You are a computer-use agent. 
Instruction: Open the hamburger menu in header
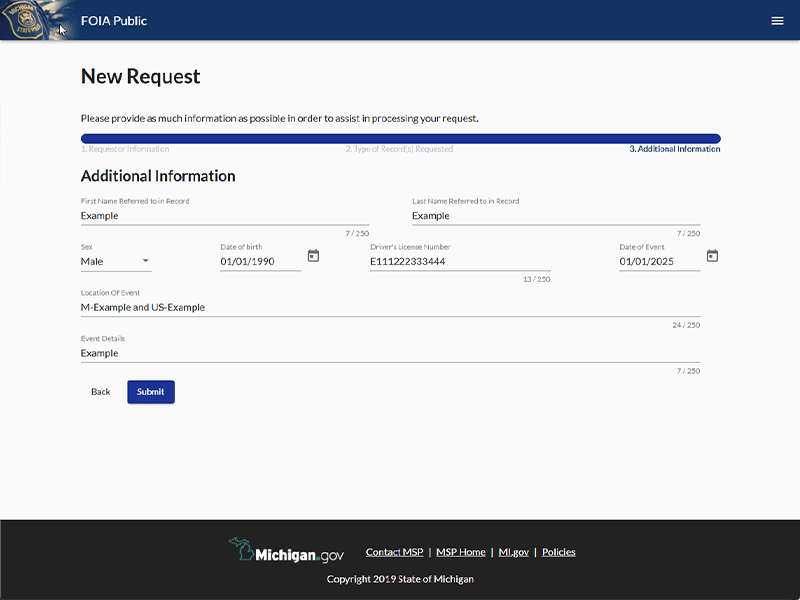[777, 20]
